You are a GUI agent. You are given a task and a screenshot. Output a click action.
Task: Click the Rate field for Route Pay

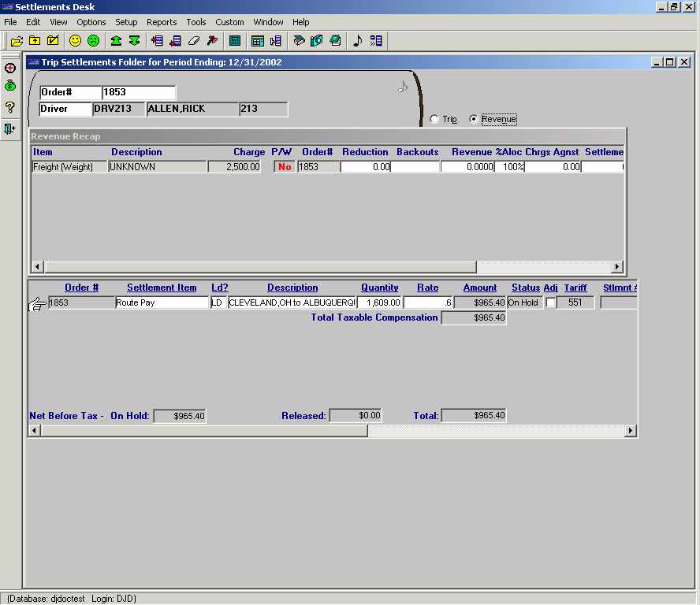[x=428, y=302]
